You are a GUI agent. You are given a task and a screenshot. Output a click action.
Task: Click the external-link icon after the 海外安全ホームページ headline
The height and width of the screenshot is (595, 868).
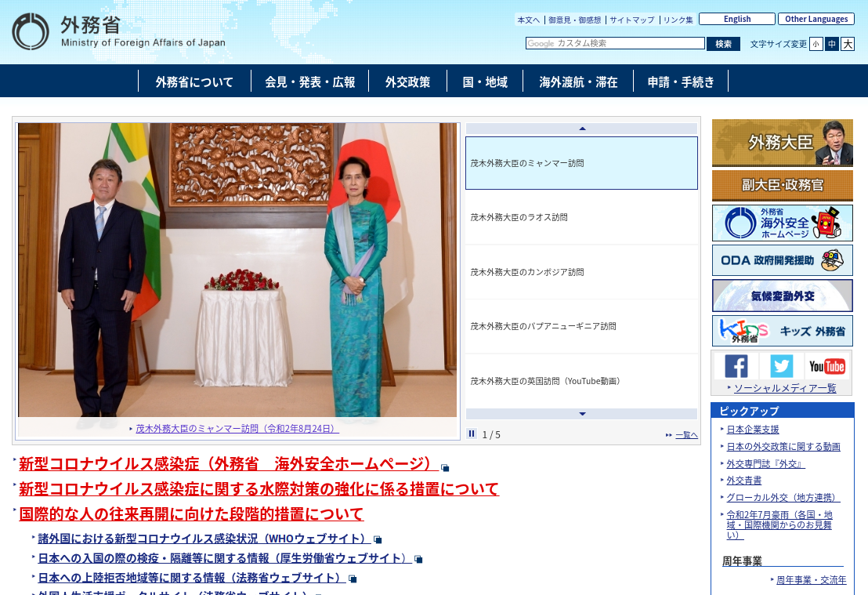tap(445, 467)
